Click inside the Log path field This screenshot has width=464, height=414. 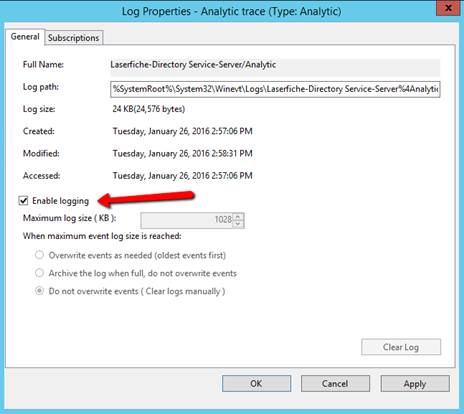pyautogui.click(x=275, y=89)
